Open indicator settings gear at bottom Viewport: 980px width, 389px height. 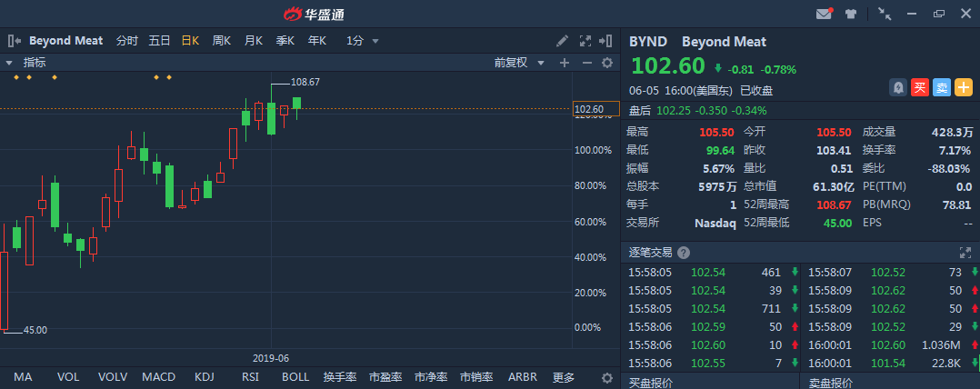(x=607, y=378)
